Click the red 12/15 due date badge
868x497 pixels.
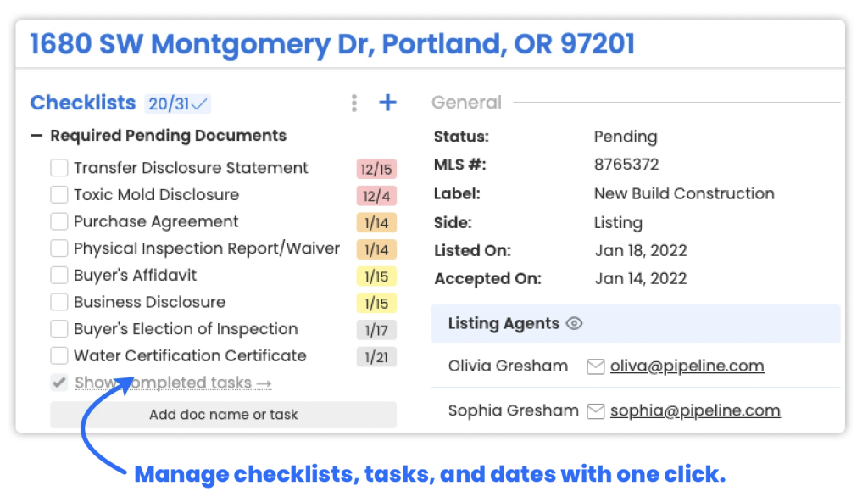[x=376, y=169]
